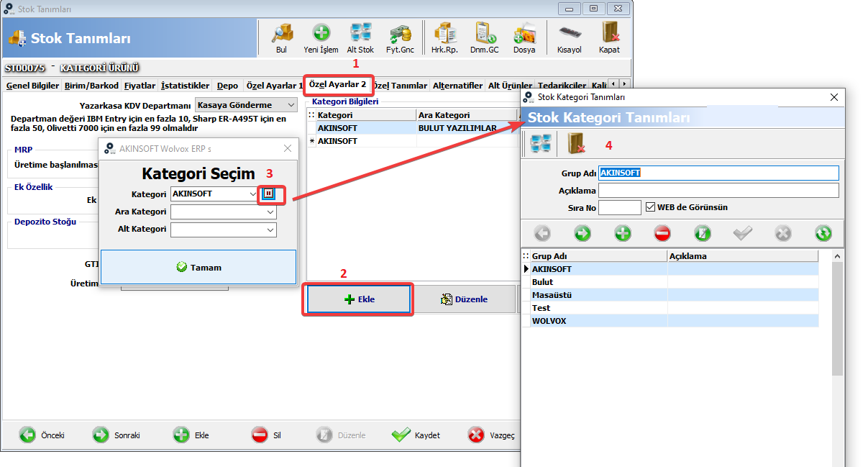Select the Masaüstü row in group list
The image size is (868, 467).
point(670,295)
